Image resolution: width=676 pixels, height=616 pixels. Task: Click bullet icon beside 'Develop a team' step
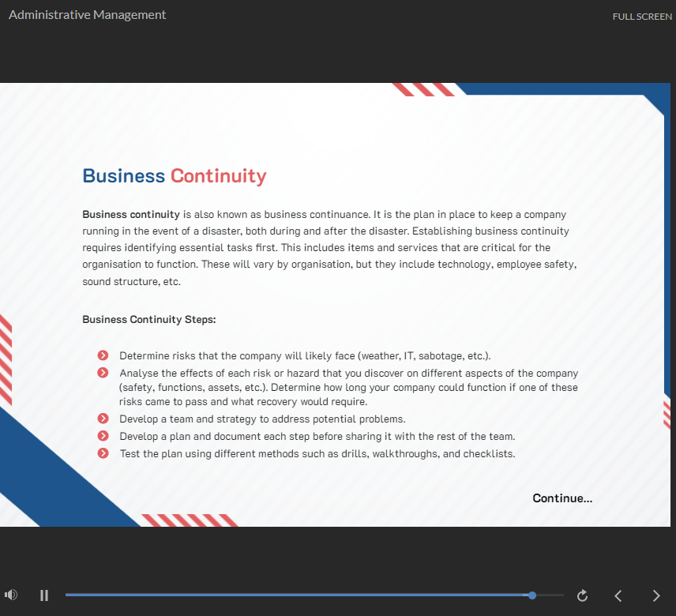coord(103,419)
